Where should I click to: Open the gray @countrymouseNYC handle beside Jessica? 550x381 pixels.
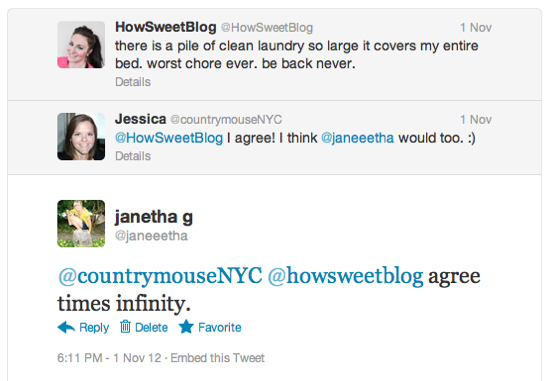point(226,120)
